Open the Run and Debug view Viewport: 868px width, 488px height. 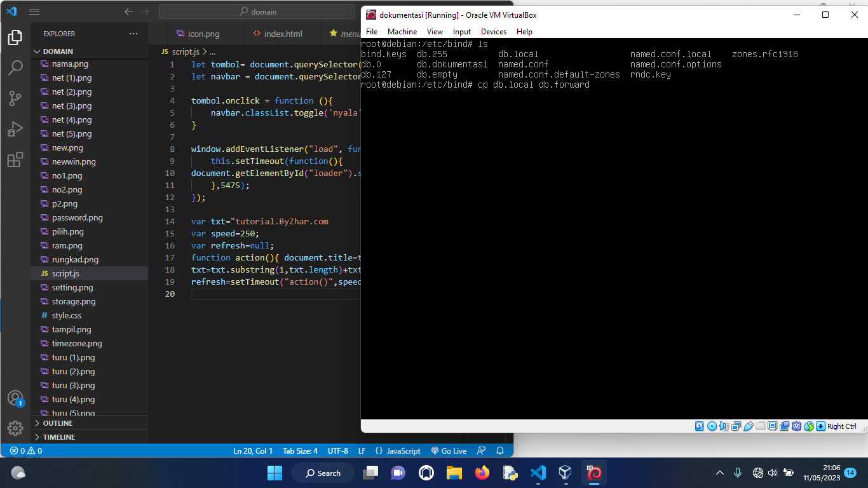click(15, 129)
